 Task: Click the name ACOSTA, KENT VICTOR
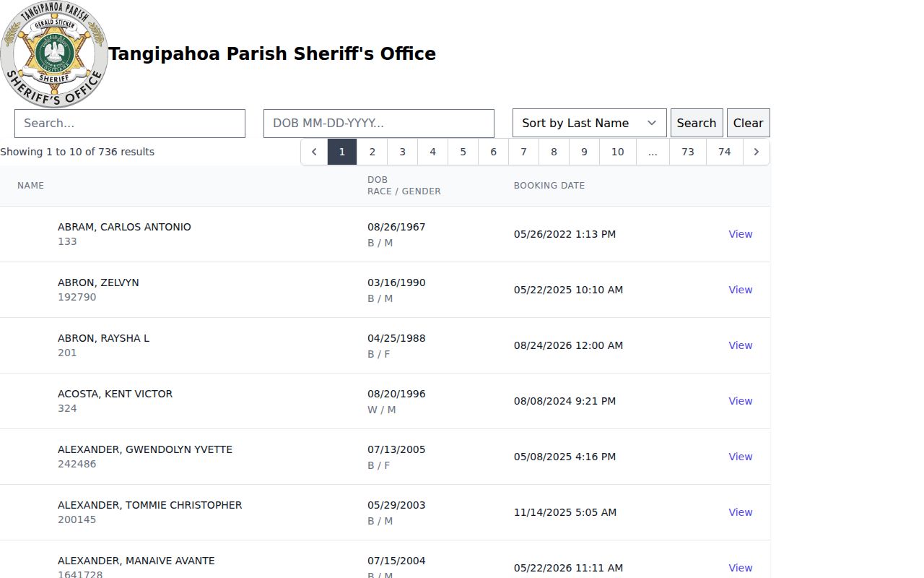click(x=115, y=394)
